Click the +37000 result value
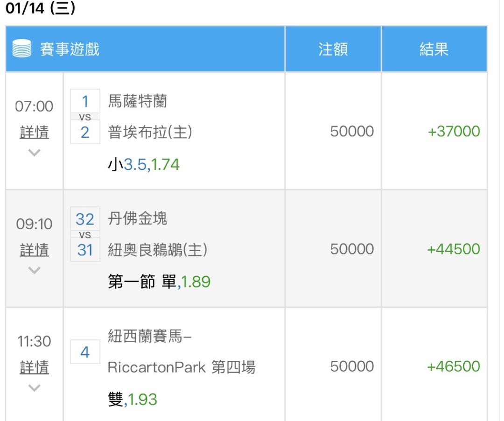The height and width of the screenshot is (421, 504). pos(454,132)
